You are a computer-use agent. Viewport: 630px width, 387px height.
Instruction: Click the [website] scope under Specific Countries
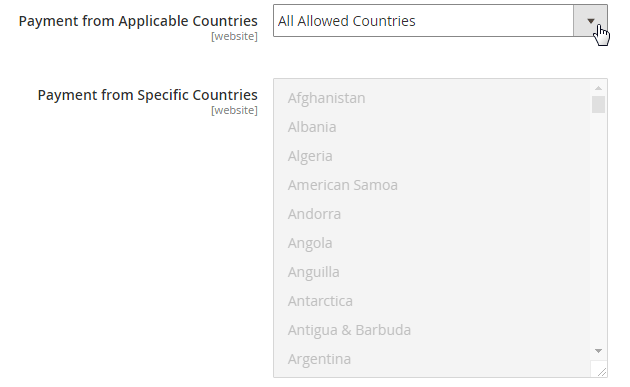[234, 110]
